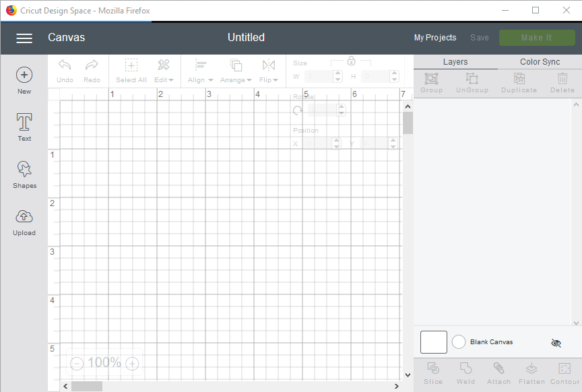Select the Text tool
Image resolution: width=582 pixels, height=392 pixels.
click(x=24, y=123)
